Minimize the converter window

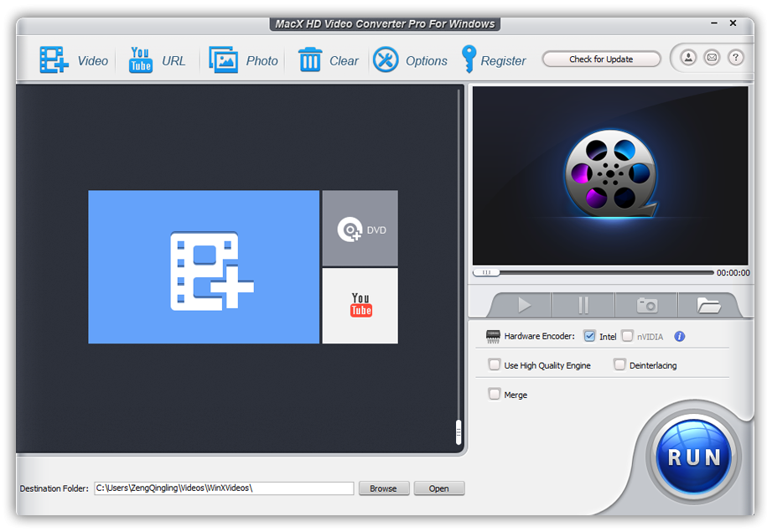[x=714, y=23]
